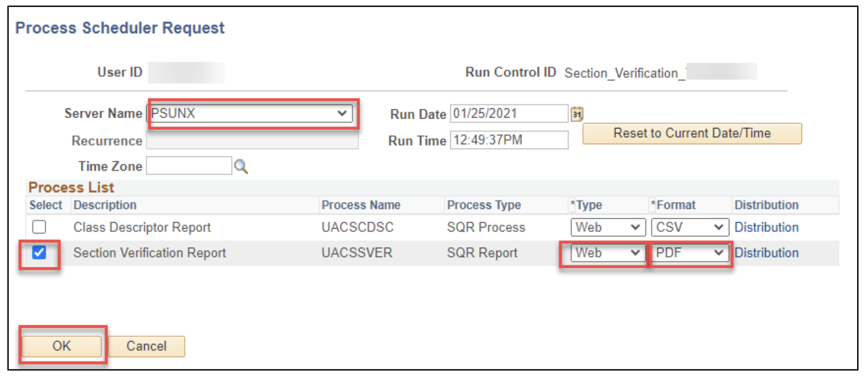This screenshot has height=381, width=868.
Task: Click the Run Control ID value Section_Verification_
Action: 625,73
